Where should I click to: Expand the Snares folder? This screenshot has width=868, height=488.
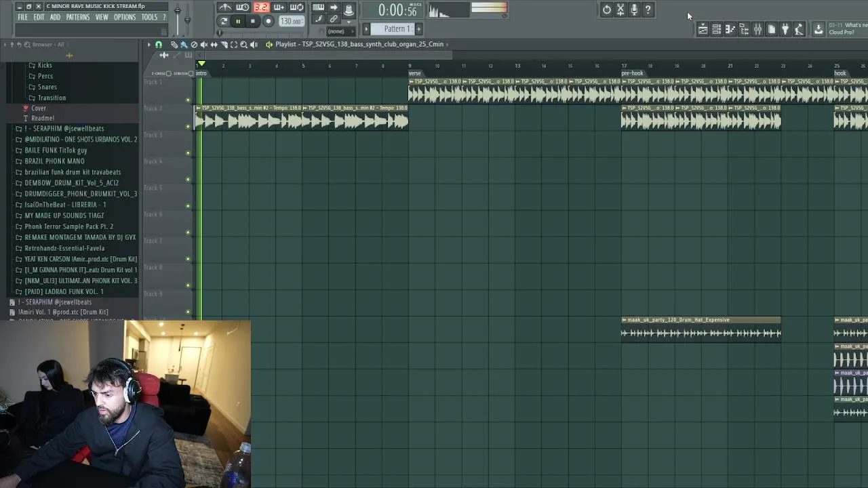(47, 87)
